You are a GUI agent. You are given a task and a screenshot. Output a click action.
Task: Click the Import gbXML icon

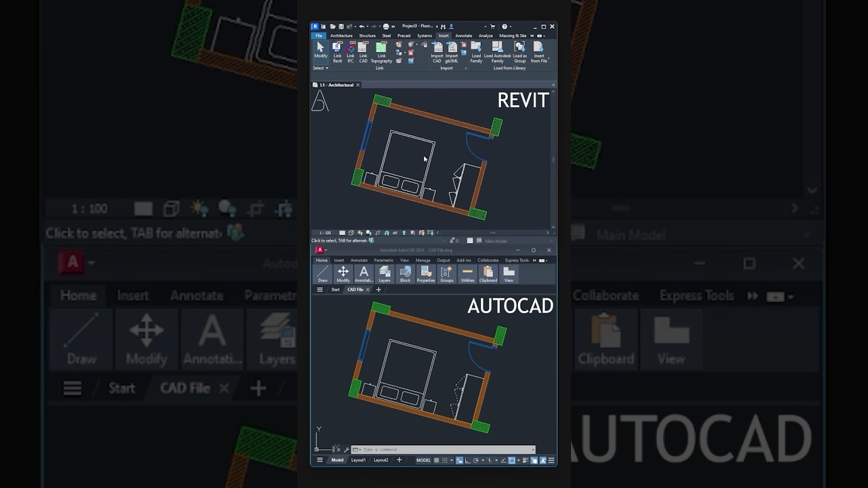click(x=452, y=52)
